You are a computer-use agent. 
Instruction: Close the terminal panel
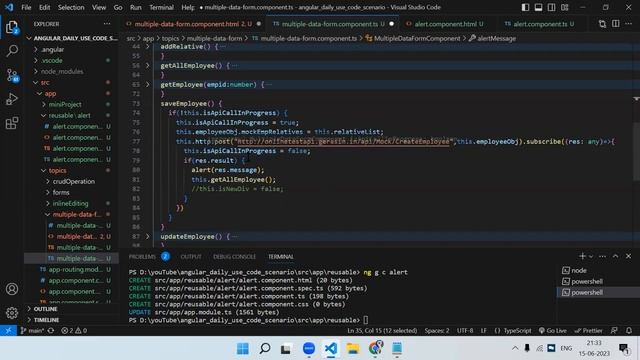point(628,256)
